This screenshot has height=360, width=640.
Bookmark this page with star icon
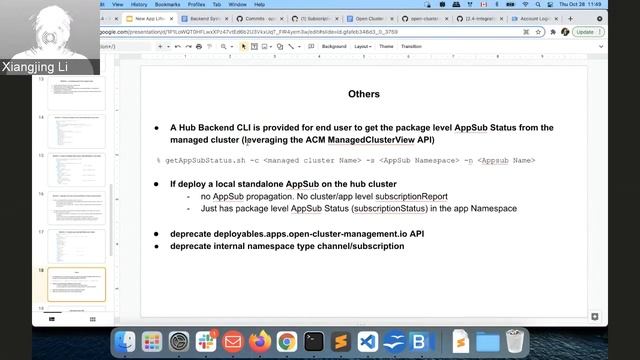[x=538, y=32]
